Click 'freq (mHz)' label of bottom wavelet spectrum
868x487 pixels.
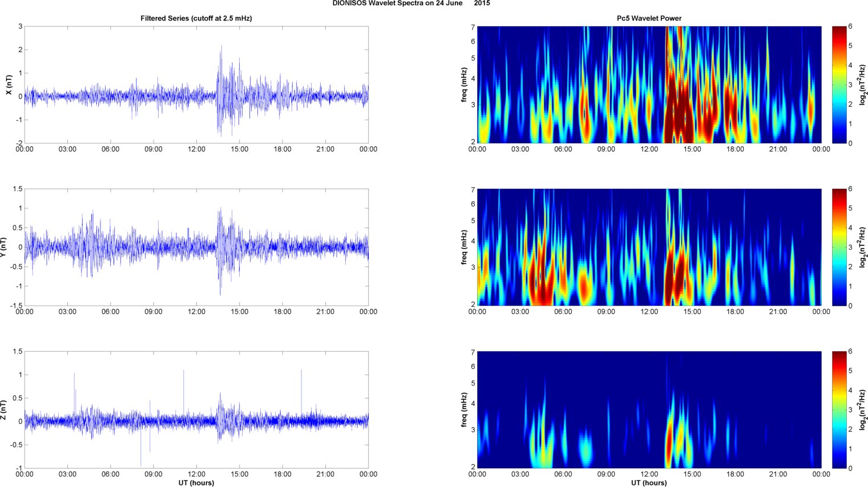pyautogui.click(x=464, y=410)
